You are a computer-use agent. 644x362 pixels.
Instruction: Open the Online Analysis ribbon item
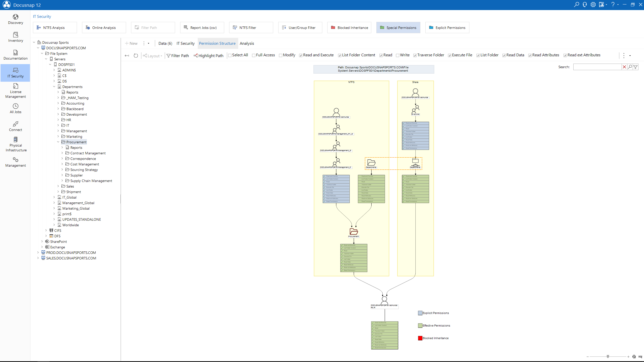click(x=104, y=27)
